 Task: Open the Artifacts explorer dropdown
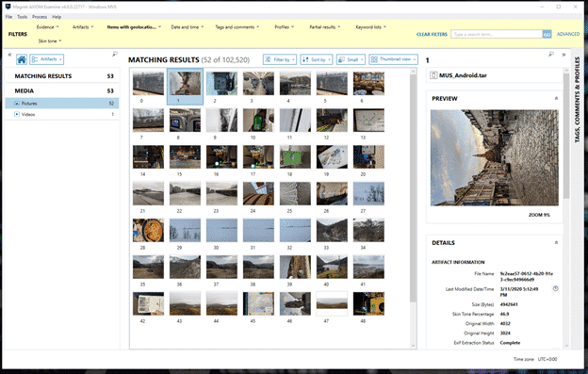click(47, 59)
